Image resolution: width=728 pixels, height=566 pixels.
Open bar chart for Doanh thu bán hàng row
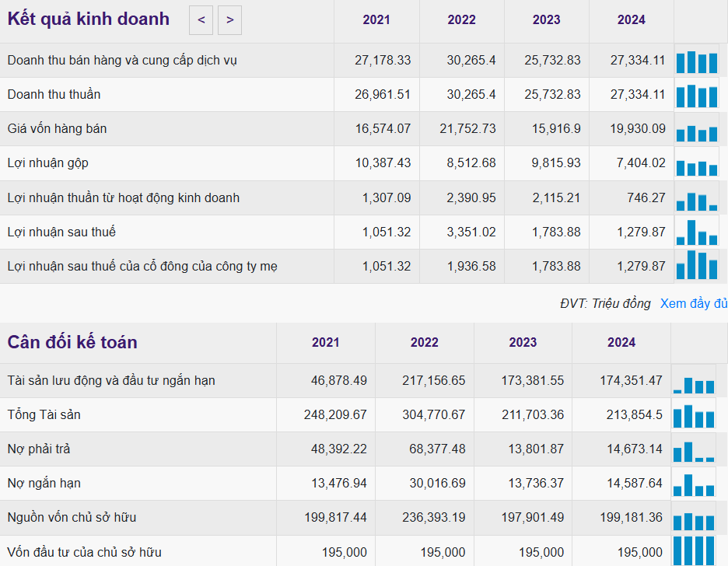click(x=696, y=61)
